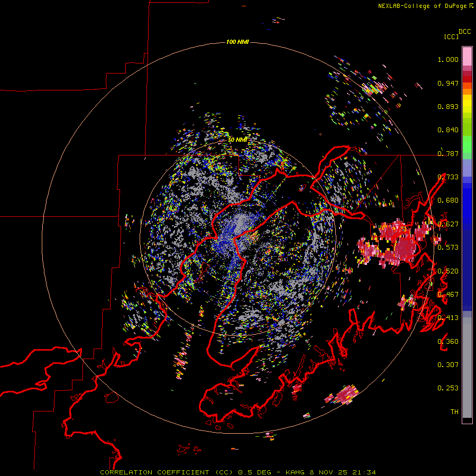Click the TH threshold label
The width and height of the screenshot is (476, 476).
[454, 412]
